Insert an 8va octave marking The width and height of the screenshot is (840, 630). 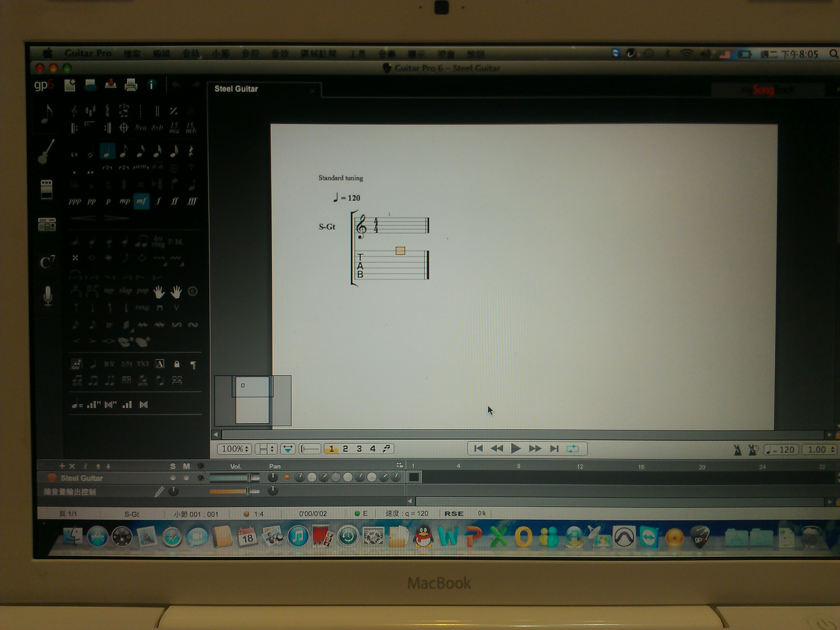tap(141, 128)
